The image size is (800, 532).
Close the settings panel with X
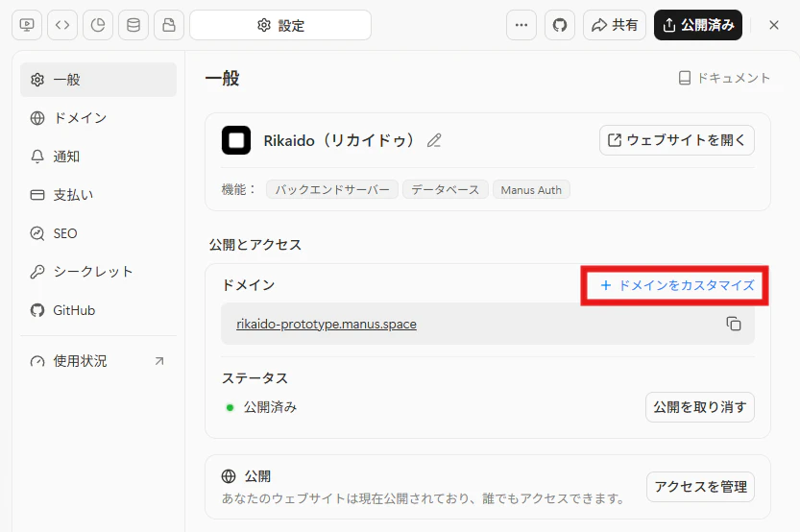coord(774,25)
